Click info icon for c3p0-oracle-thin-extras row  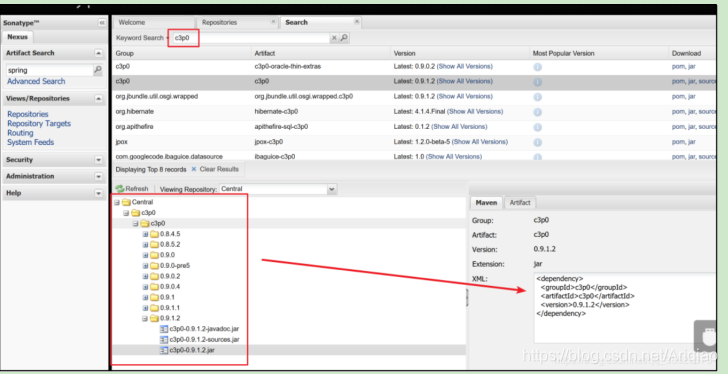537,67
